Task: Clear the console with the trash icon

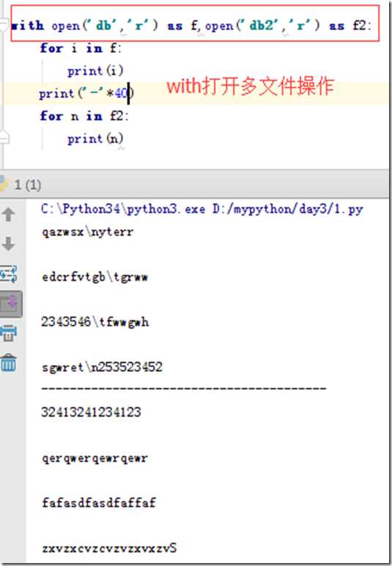Action: pos(9,362)
